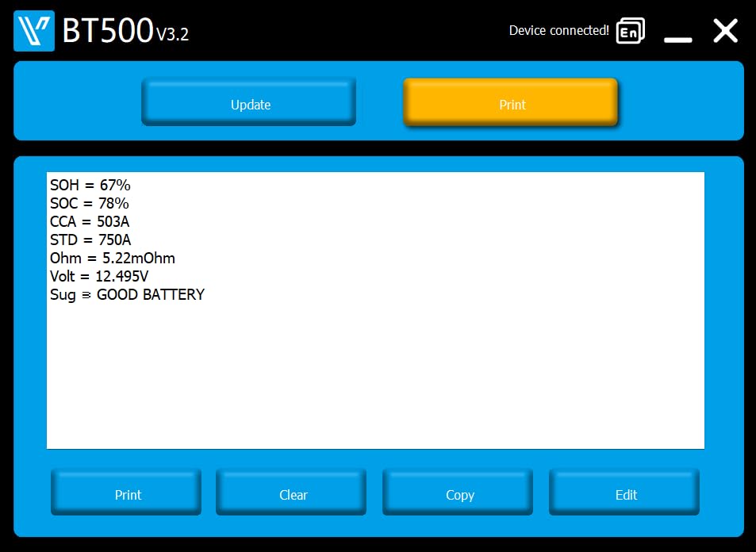Place cursor on the SOC = 78% line
The image size is (756, 552).
(89, 204)
